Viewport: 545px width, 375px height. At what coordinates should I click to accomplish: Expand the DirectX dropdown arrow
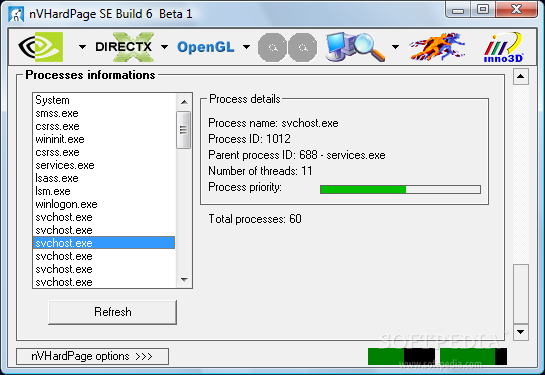pos(164,47)
